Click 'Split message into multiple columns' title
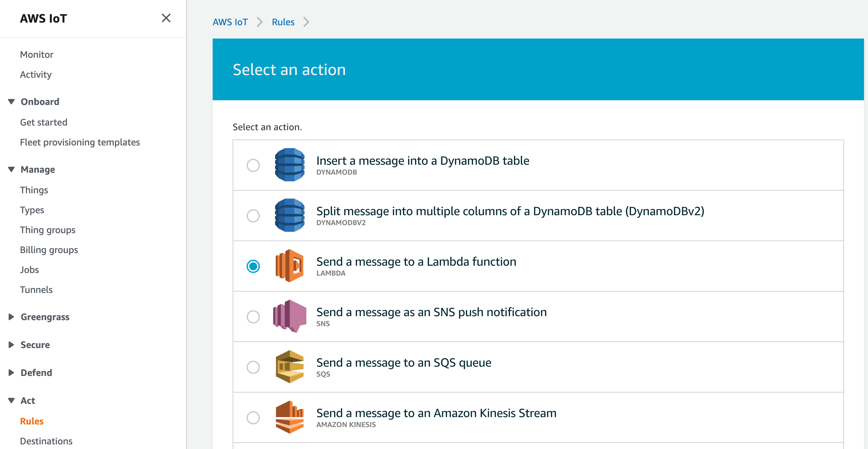Image resolution: width=868 pixels, height=449 pixels. pos(510,211)
